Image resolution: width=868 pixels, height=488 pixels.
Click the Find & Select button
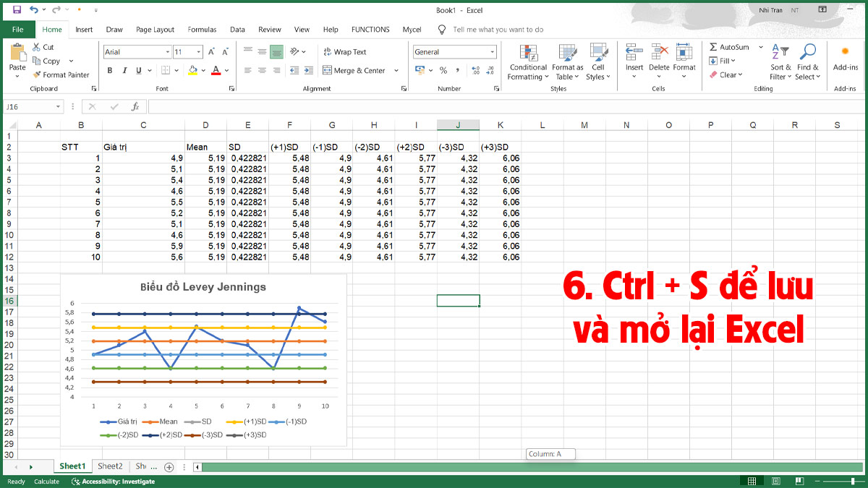pos(808,61)
